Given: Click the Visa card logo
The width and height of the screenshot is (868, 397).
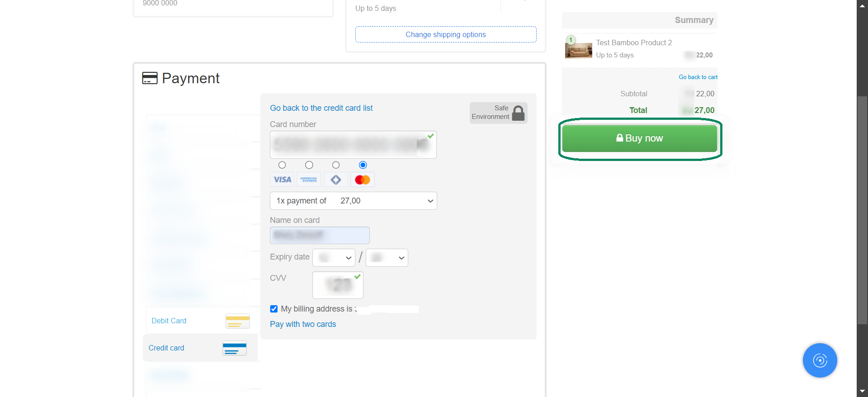Looking at the screenshot, I should tap(282, 180).
